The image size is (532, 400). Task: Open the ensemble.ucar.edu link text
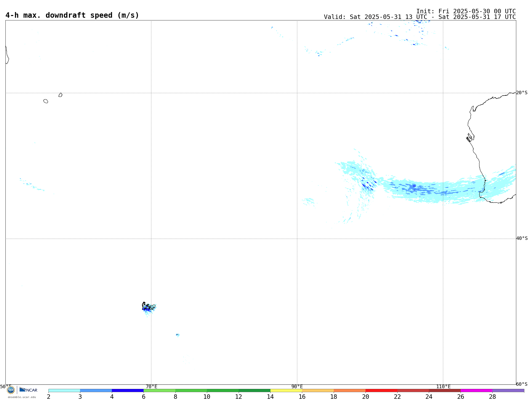[x=22, y=397]
